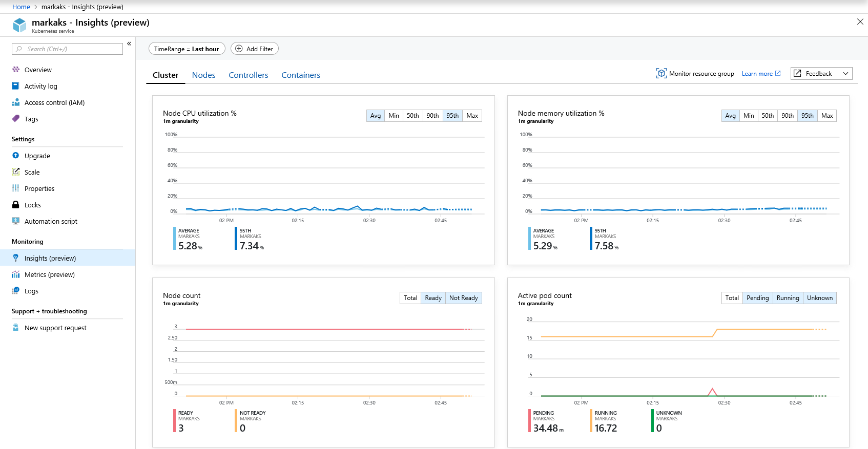The width and height of the screenshot is (868, 449).
Task: Toggle Total on Node count chart
Action: [410, 298]
